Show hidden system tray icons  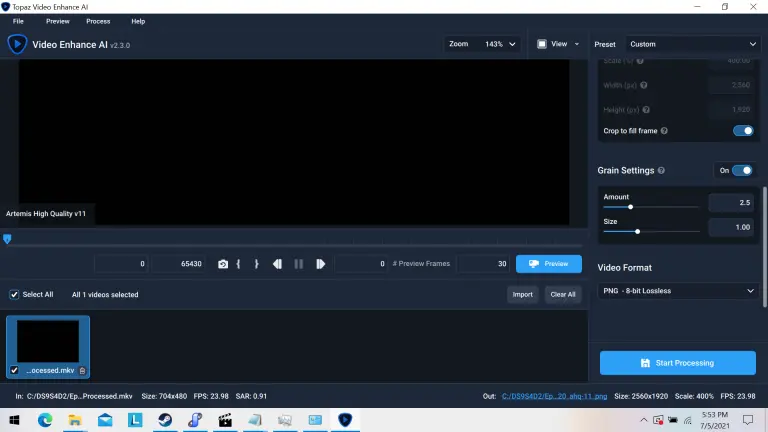click(644, 420)
